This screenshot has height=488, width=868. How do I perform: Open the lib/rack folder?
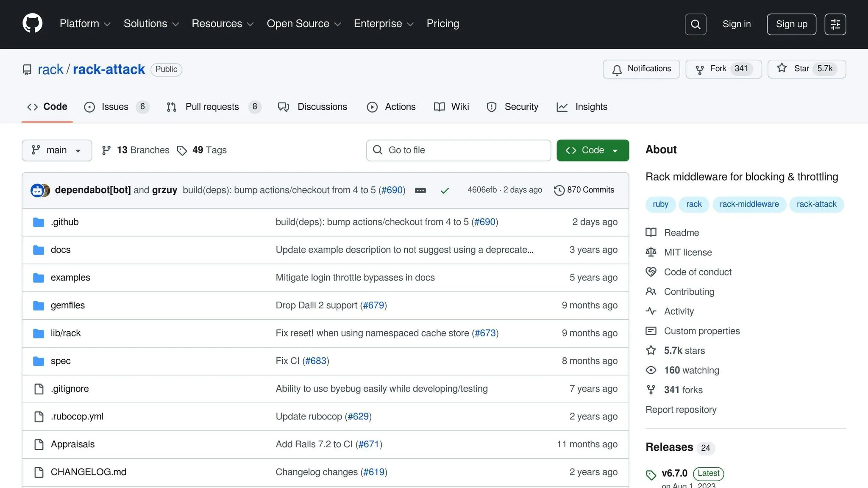click(66, 333)
